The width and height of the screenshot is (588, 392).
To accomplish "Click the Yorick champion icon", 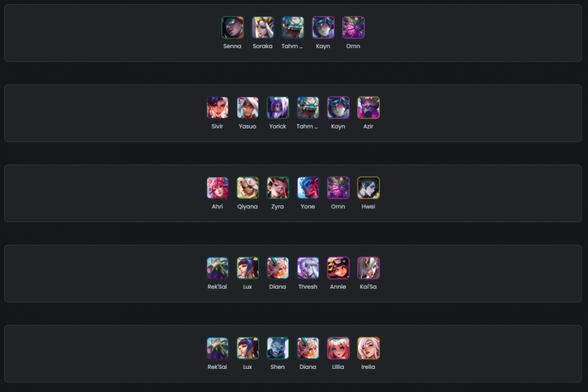I will tap(277, 108).
